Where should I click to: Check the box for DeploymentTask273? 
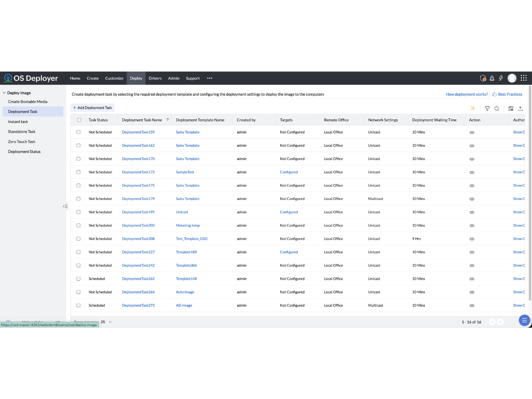point(78,305)
